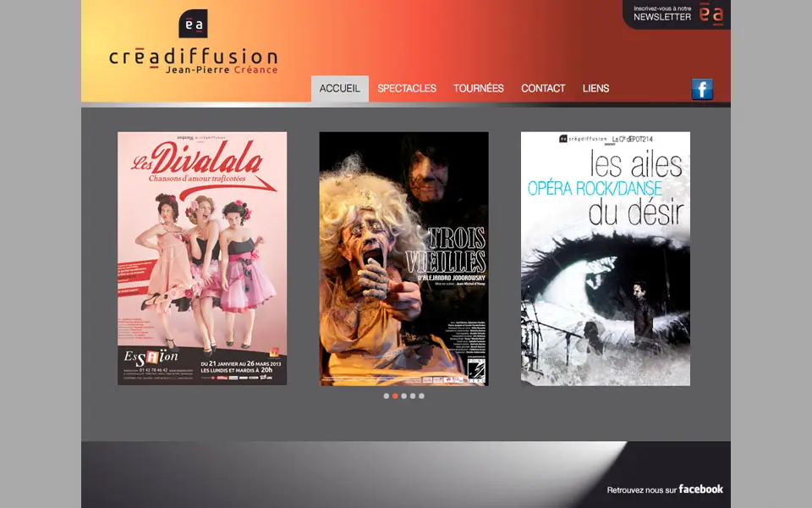This screenshot has height=508, width=812.
Task: Open the Trois Vieilles poster
Action: 403,258
